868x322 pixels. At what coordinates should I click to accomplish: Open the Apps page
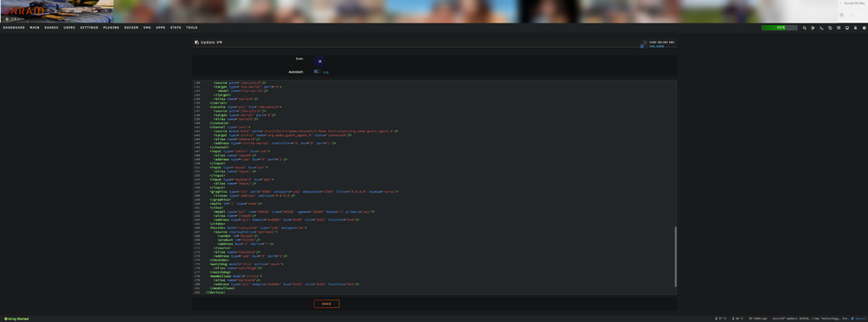161,28
